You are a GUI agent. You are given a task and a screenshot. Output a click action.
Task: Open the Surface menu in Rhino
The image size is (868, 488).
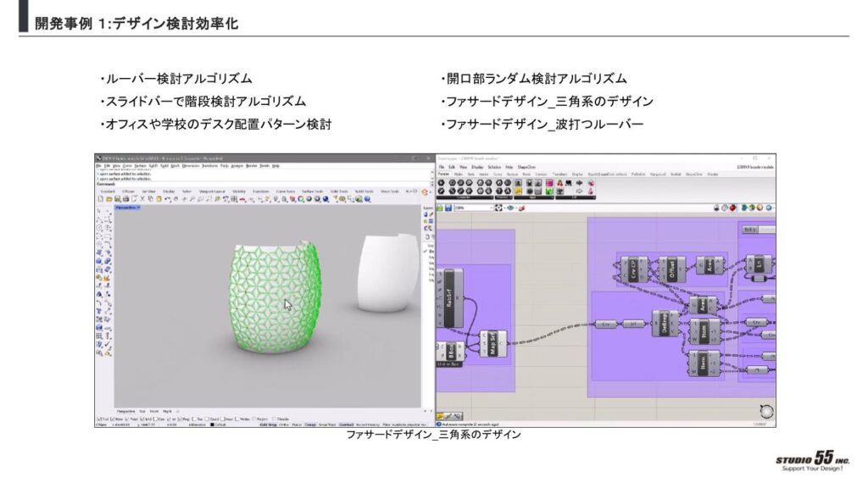(x=140, y=165)
